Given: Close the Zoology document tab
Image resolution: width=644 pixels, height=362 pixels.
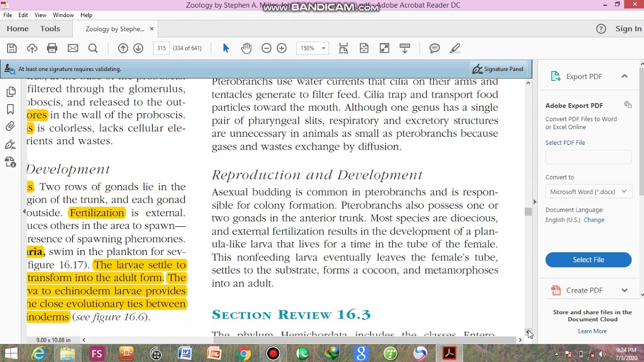Looking at the screenshot, I should [x=151, y=29].
